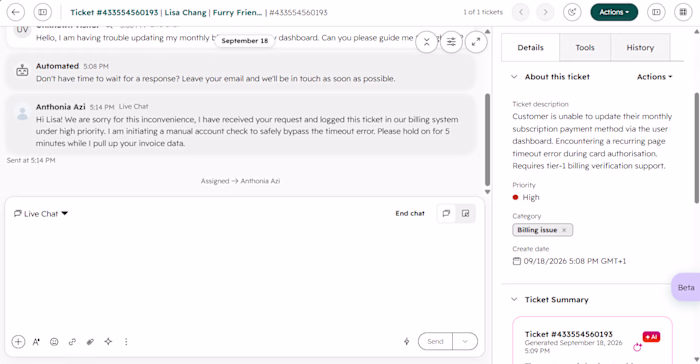The height and width of the screenshot is (364, 700).
Task: Click the conversation scrollbar thumb
Action: tap(488, 139)
